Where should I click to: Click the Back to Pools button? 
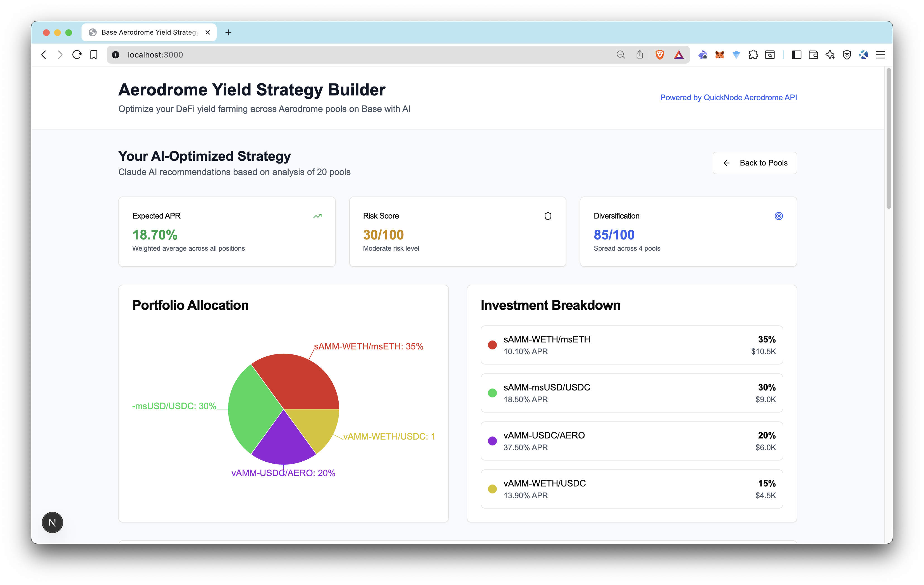(754, 163)
